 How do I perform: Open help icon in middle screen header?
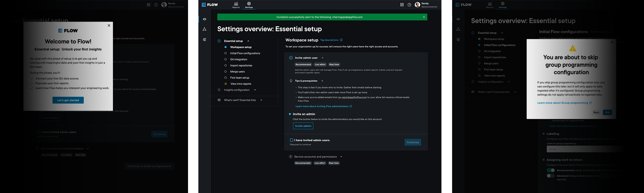(409, 5)
